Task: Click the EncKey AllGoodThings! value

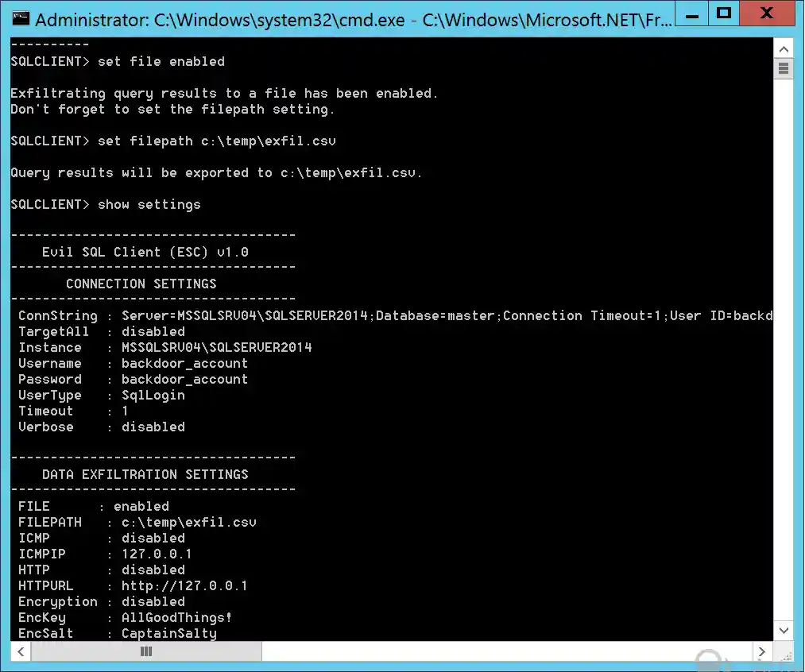Action: 176,618
